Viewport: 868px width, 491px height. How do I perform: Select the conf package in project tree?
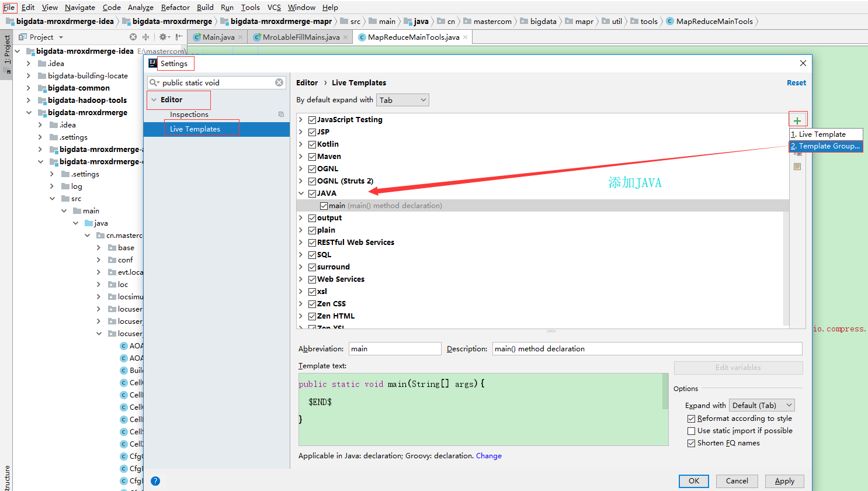(126, 260)
